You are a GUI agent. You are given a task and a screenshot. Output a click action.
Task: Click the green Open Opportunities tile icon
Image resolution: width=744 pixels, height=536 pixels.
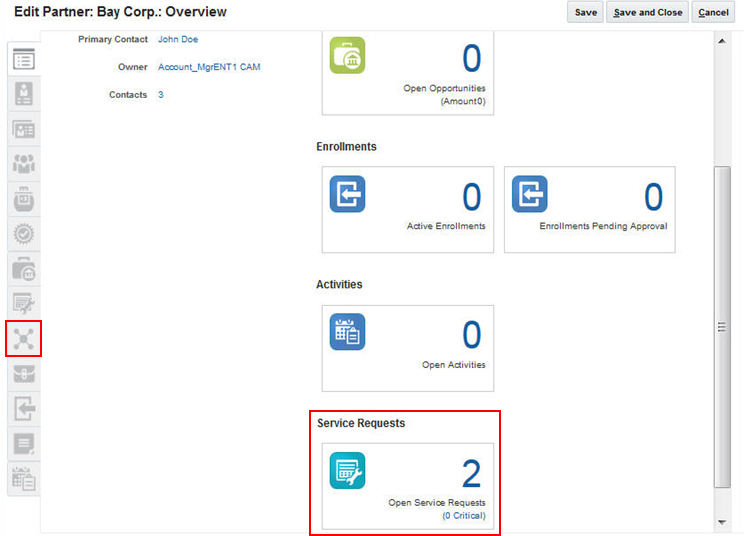pos(347,55)
